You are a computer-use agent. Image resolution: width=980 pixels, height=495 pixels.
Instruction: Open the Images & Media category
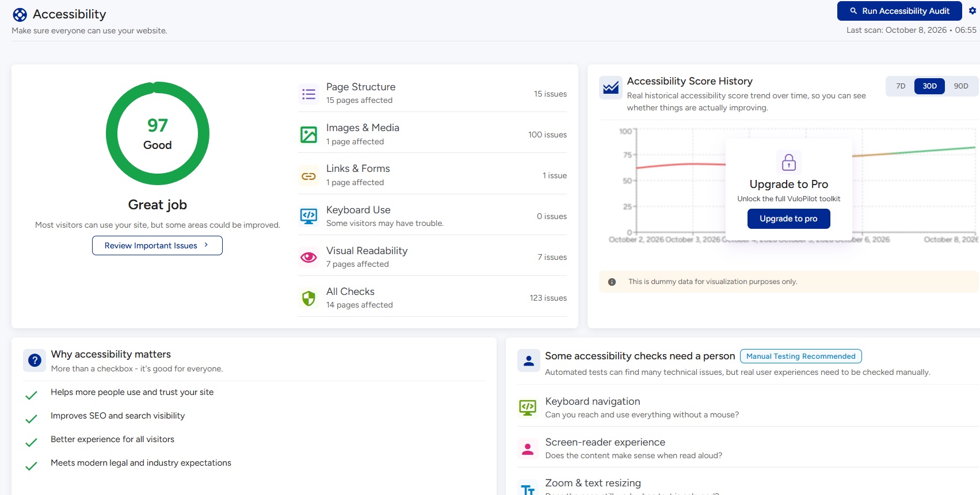pyautogui.click(x=432, y=134)
